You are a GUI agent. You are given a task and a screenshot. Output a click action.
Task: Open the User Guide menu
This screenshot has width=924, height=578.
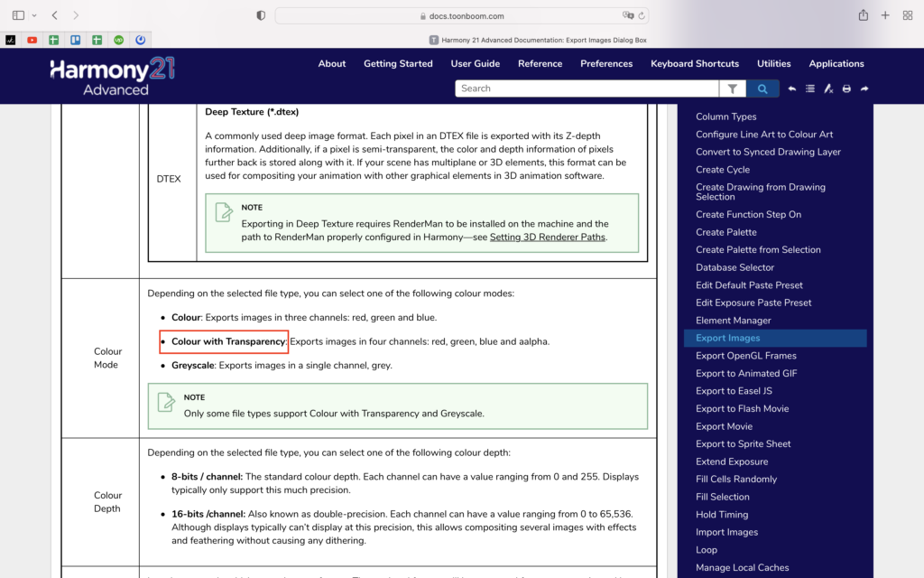[475, 64]
